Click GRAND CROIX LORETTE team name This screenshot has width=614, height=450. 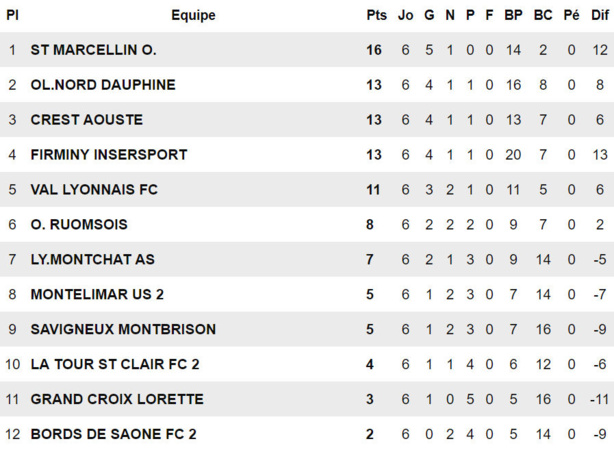pyautogui.click(x=117, y=399)
